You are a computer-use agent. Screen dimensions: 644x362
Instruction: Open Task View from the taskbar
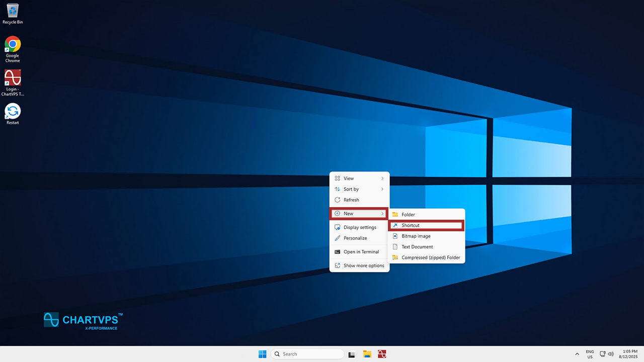[x=353, y=354]
